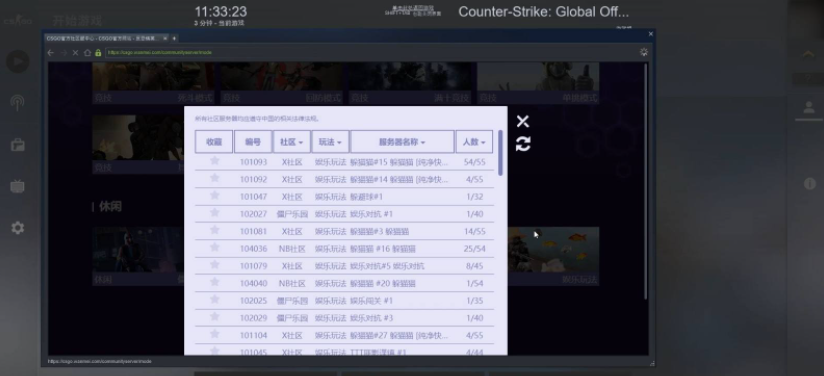Toggle favorite star for server 102027
The width and height of the screenshot is (824, 376).
pyautogui.click(x=214, y=212)
